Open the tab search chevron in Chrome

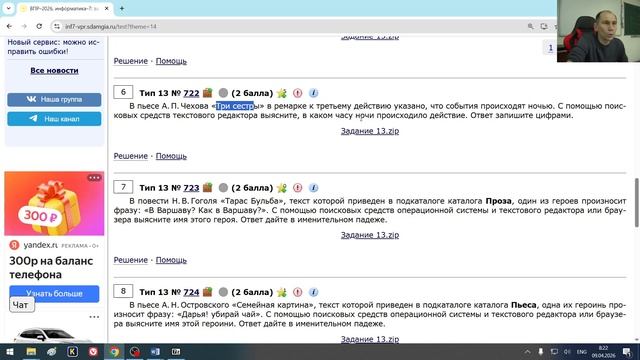8,8
